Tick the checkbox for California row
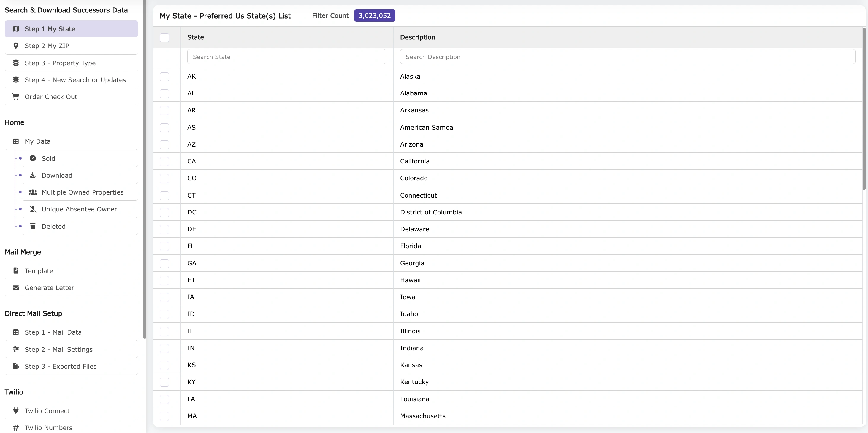The image size is (868, 433). [x=164, y=161]
